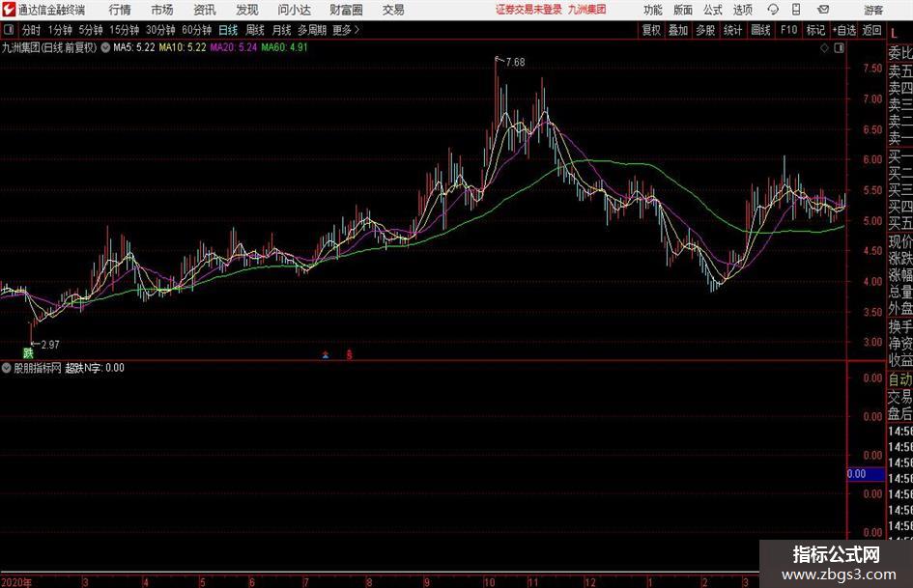The width and height of the screenshot is (913, 588).
Task: Click the 超跌N字: 0.00 indicator label
Action: click(95, 368)
